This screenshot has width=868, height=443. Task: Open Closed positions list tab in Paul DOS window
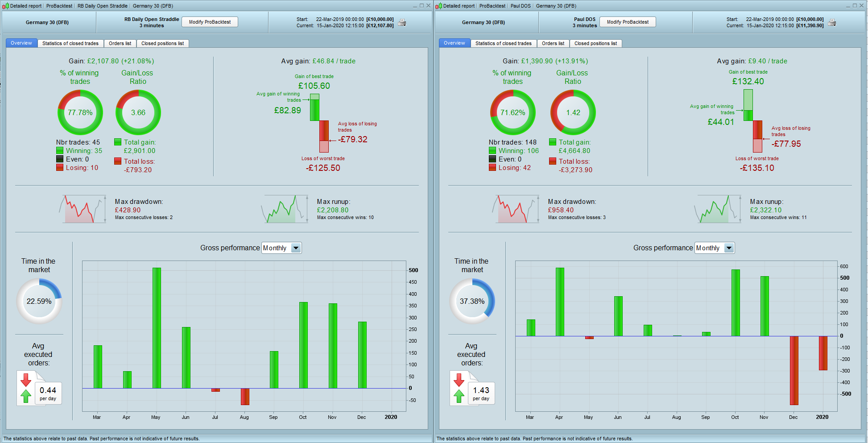pos(596,43)
